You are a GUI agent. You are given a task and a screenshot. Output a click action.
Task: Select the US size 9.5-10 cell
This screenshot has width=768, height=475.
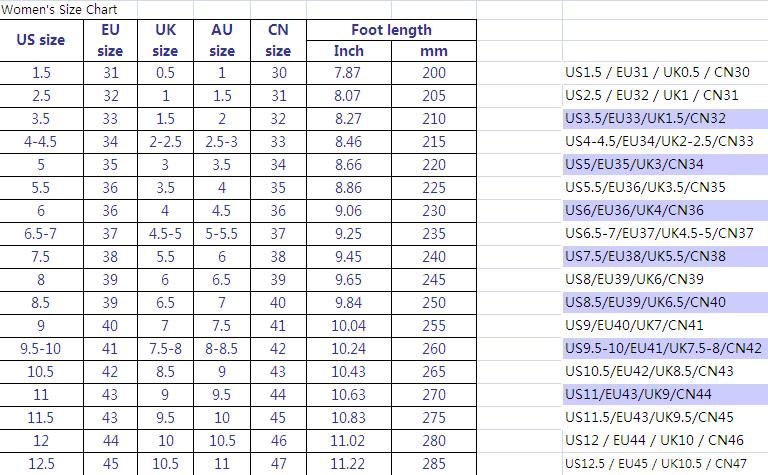[41, 349]
